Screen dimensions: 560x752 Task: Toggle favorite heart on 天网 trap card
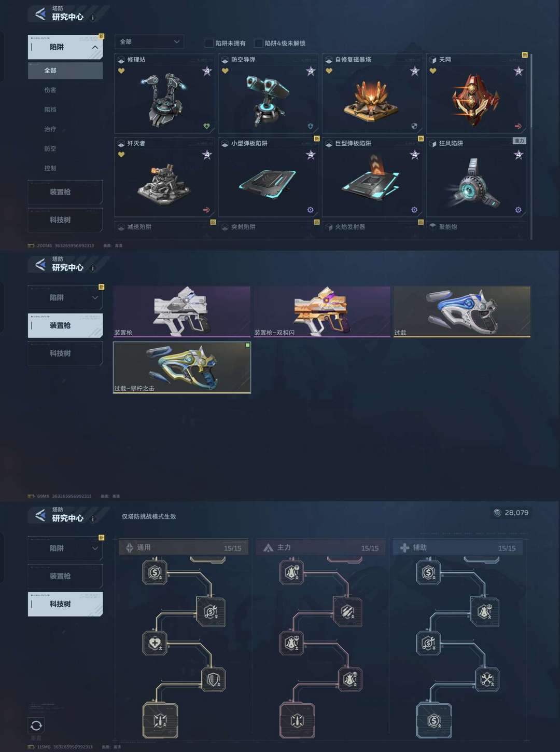pos(433,71)
